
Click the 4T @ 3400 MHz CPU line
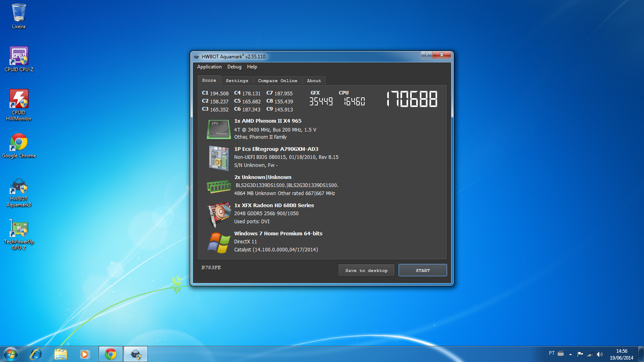[275, 130]
